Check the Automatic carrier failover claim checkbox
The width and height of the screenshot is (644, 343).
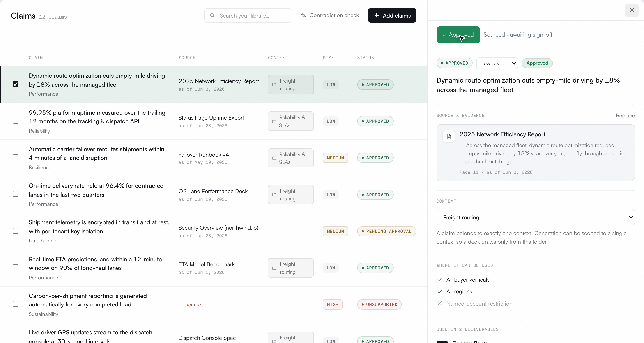pyautogui.click(x=16, y=157)
